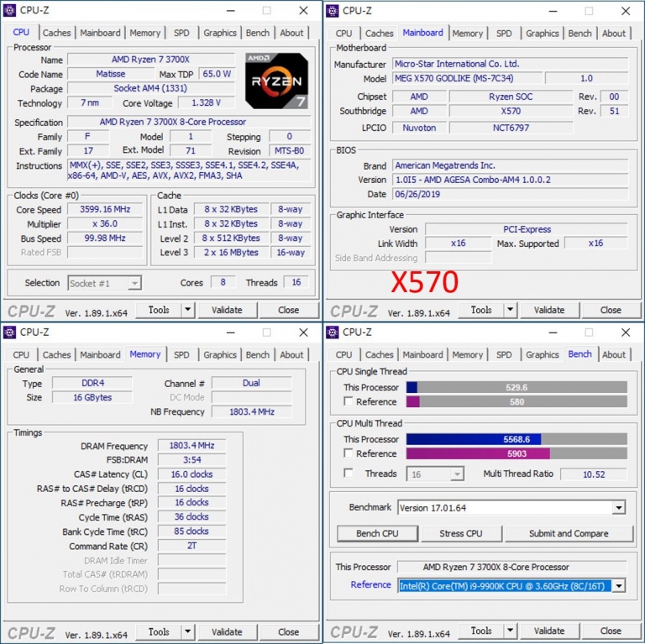
Task: Tick the Reference checkbox under CPU Multi Thread
Action: [349, 453]
